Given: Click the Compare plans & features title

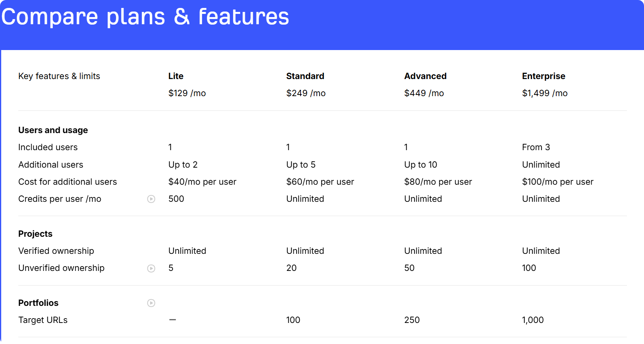Looking at the screenshot, I should [145, 17].
